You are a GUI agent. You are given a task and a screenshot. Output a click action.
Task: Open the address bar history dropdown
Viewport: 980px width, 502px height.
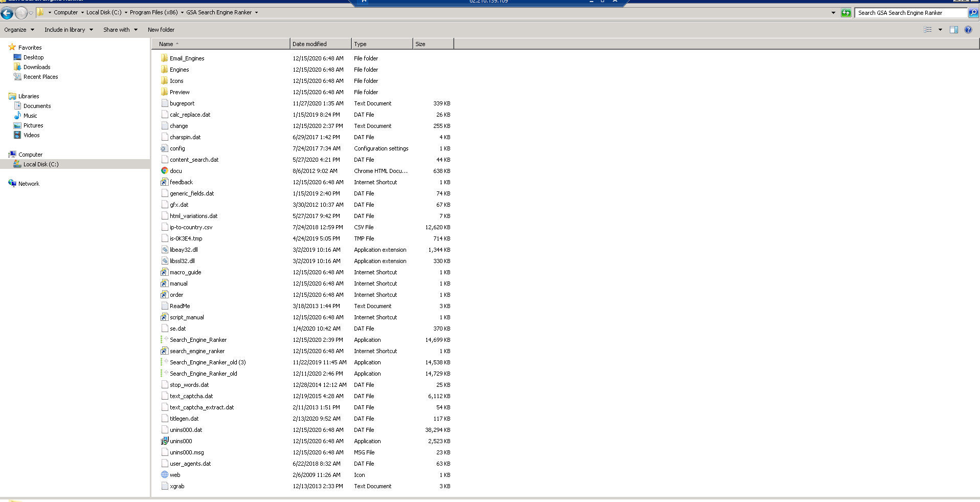(x=833, y=13)
